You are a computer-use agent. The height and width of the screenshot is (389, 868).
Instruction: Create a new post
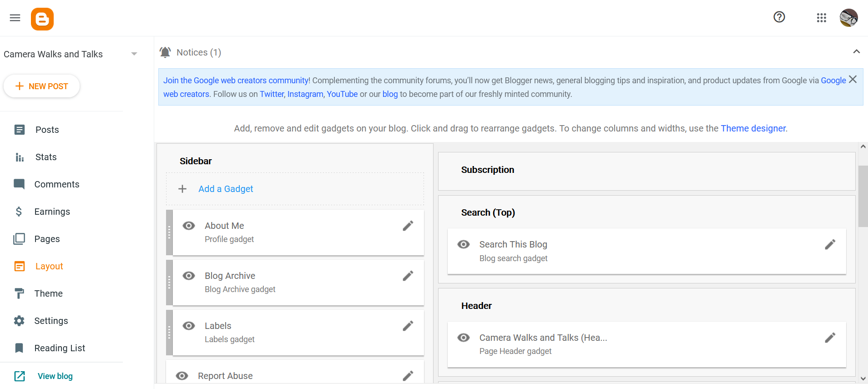42,86
